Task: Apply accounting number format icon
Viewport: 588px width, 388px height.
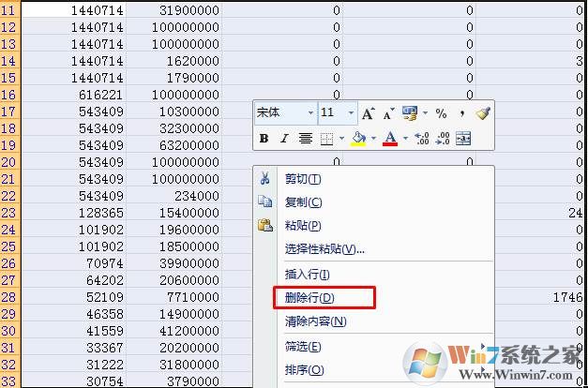Action: click(410, 113)
